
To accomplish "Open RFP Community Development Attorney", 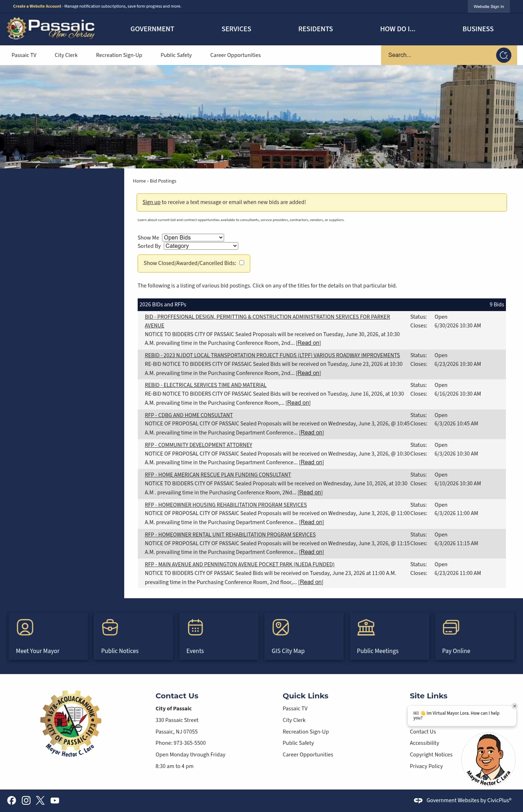I will [198, 445].
